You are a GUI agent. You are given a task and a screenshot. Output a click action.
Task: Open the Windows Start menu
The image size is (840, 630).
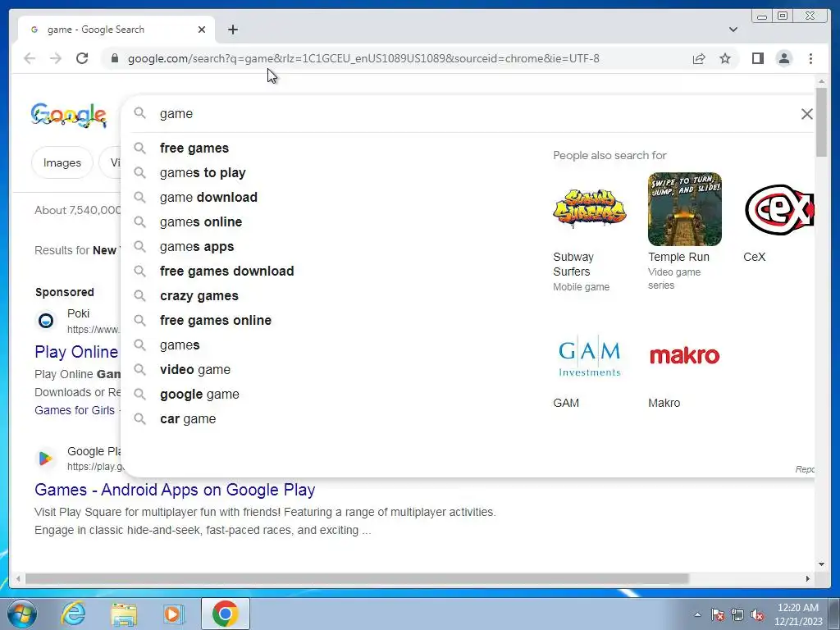(x=22, y=614)
